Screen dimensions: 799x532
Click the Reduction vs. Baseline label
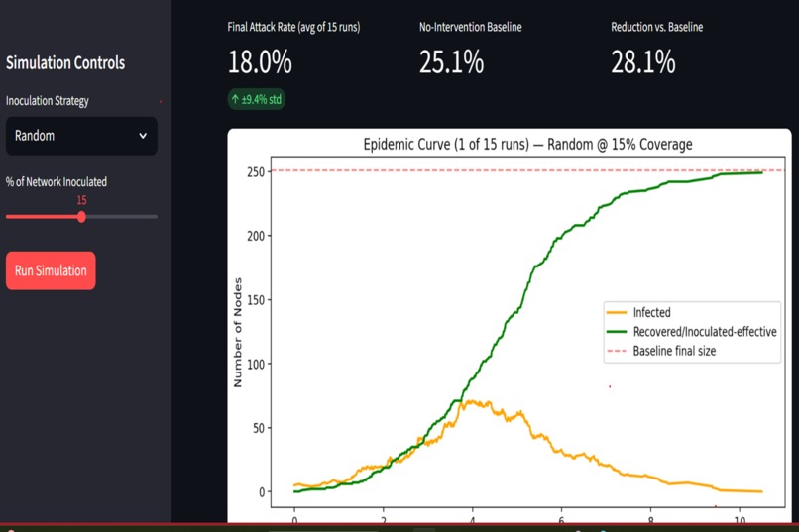657,27
